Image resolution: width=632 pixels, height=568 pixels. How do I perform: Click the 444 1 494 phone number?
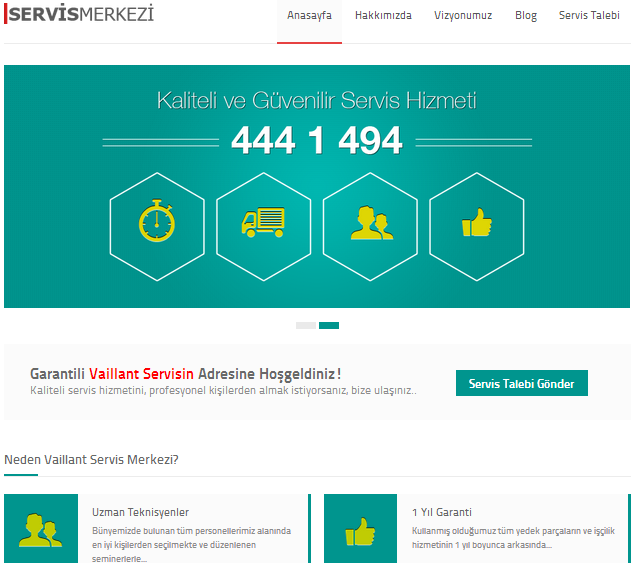[316, 141]
